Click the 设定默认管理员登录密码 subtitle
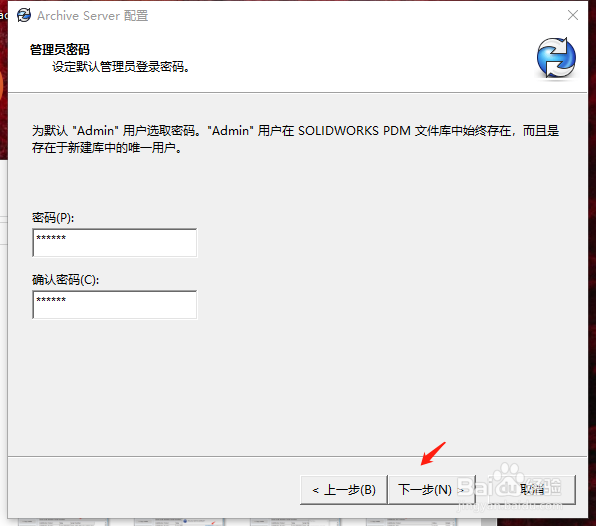Image resolution: width=596 pixels, height=526 pixels. click(x=121, y=67)
